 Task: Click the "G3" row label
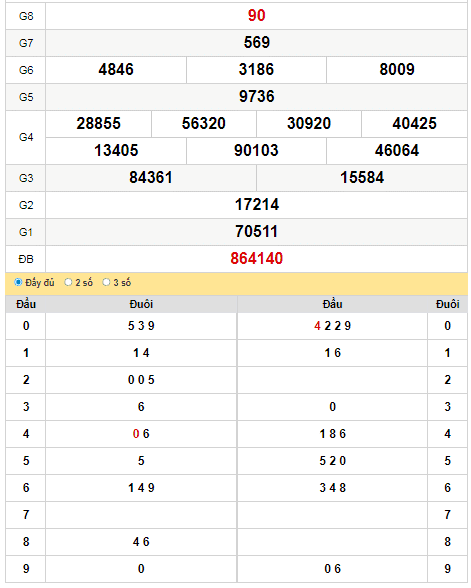pos(26,178)
